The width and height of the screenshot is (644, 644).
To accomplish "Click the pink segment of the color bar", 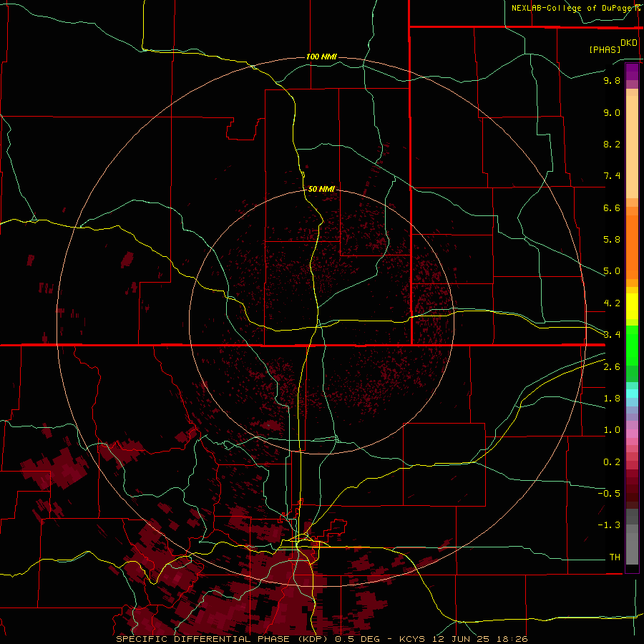I will pyautogui.click(x=632, y=434).
